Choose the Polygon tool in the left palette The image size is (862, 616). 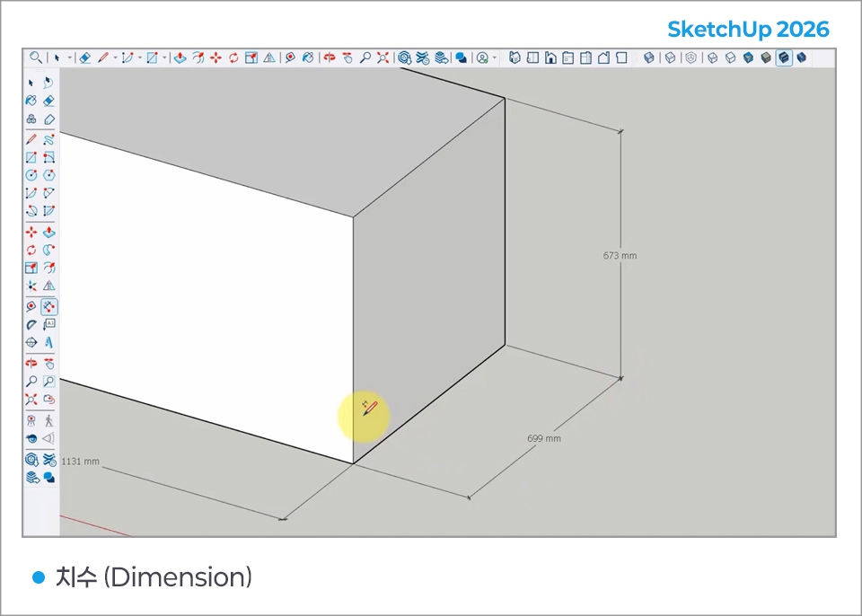48,175
